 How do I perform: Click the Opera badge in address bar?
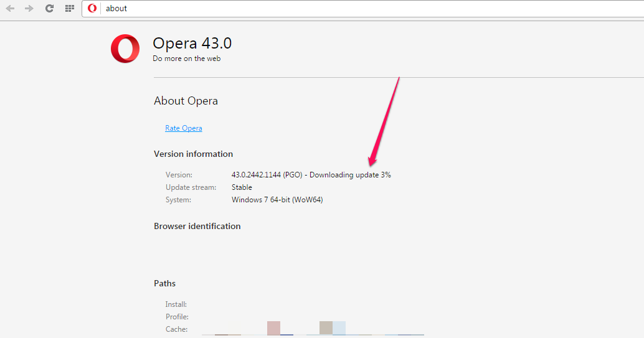tap(92, 8)
